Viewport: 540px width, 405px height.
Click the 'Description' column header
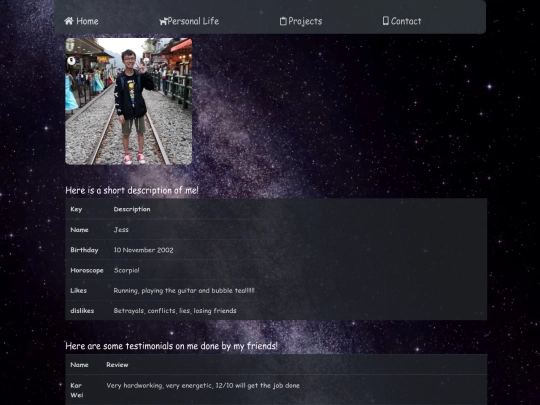click(132, 209)
